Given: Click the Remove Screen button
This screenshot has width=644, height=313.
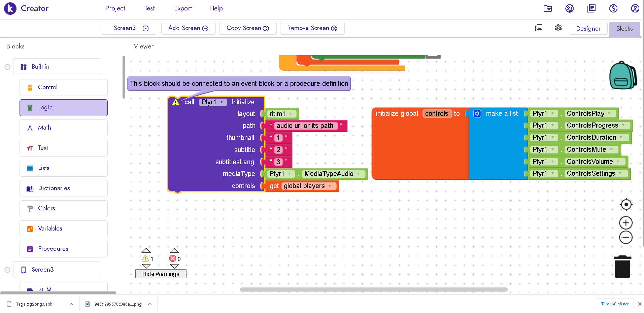Looking at the screenshot, I should point(312,28).
